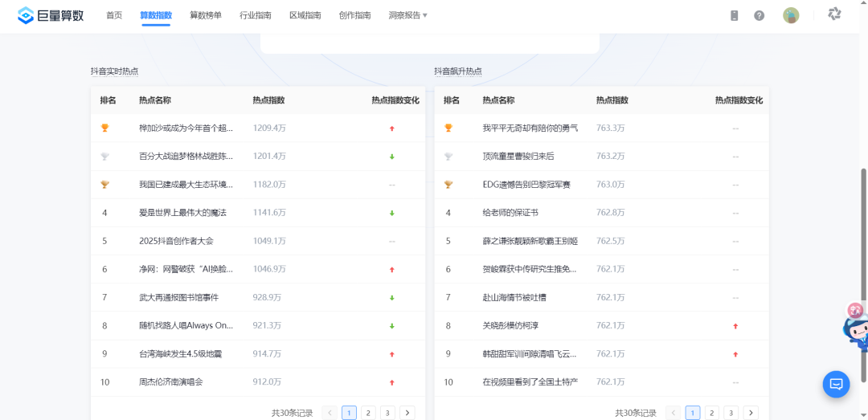Click green down arrow for 随机找路人唱 row
868x420 pixels.
392,326
